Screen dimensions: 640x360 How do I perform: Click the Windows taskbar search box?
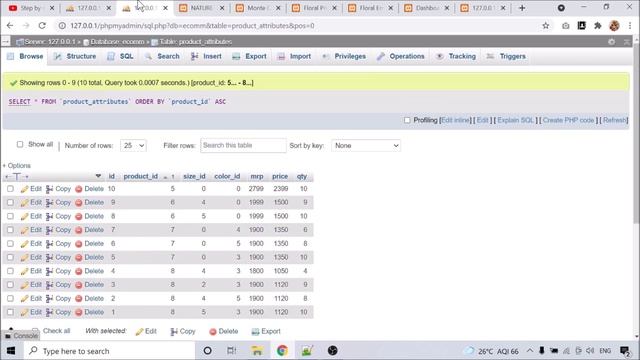[x=109, y=351]
